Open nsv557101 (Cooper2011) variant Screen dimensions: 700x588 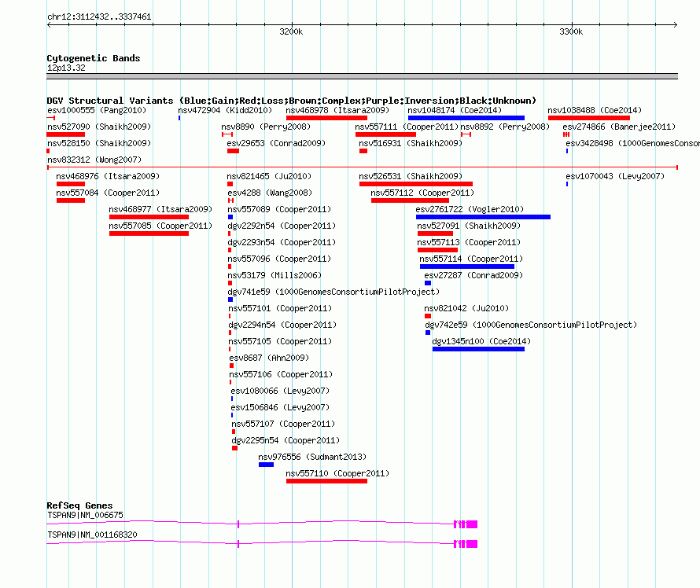(280, 308)
